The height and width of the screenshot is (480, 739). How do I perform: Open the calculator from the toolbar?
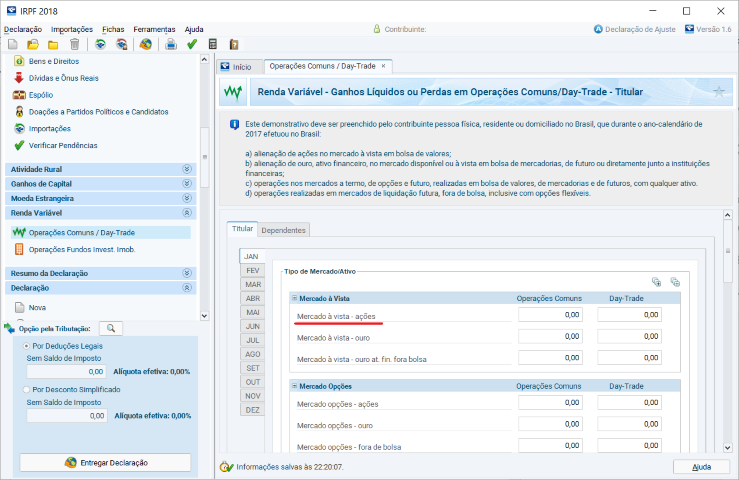pos(213,44)
